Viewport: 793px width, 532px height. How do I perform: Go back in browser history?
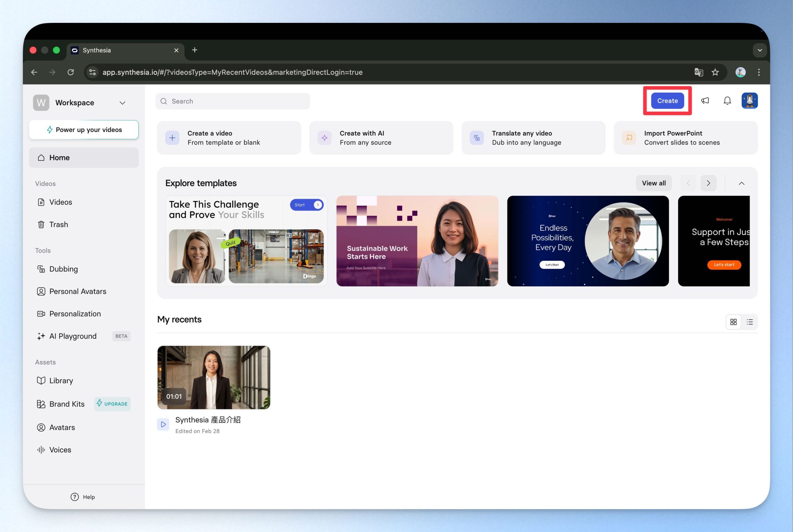coord(34,72)
